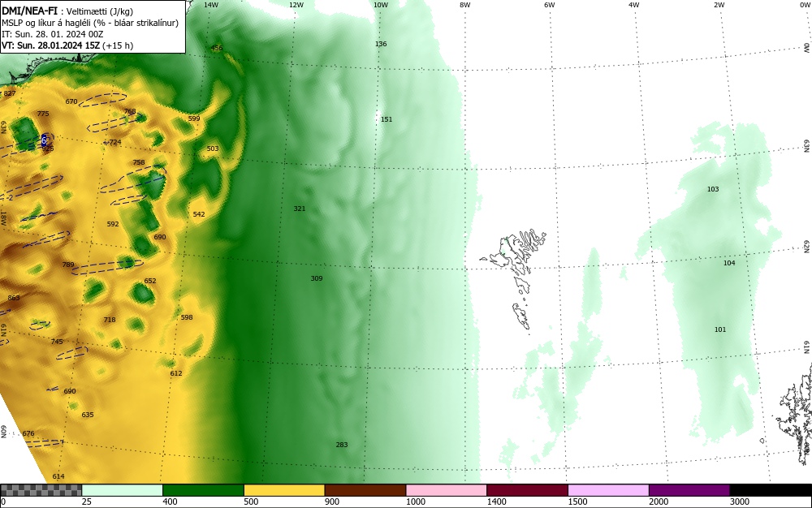The width and height of the screenshot is (812, 508).
Task: Click the 6W longitude label
Action: (x=550, y=5)
